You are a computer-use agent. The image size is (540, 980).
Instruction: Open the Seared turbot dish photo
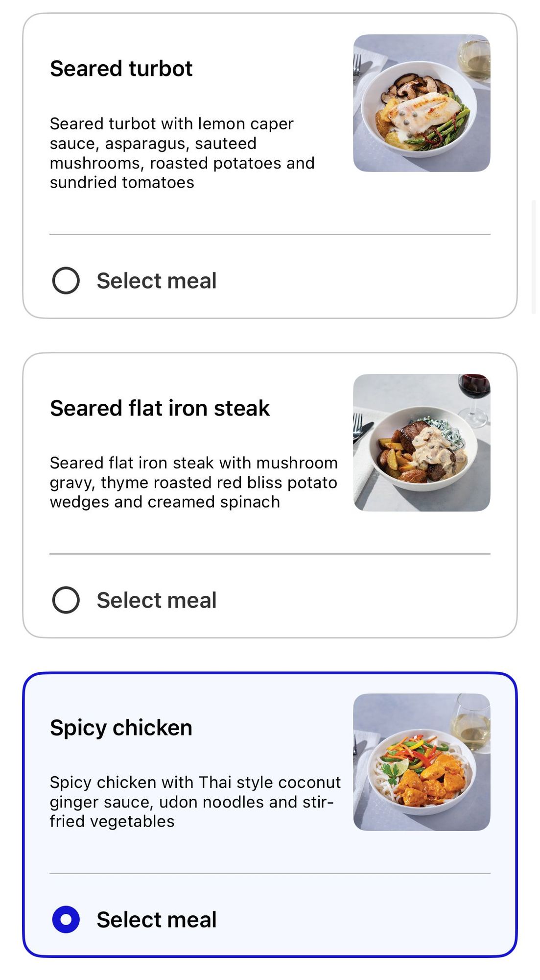coord(422,103)
